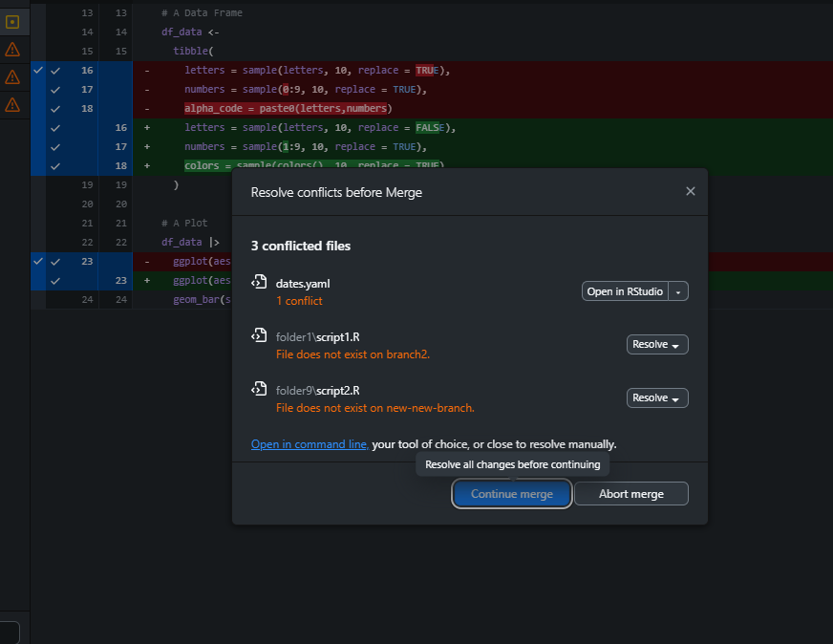Click the third conflict warning triangle icon
This screenshot has height=644, width=833.
(12, 104)
